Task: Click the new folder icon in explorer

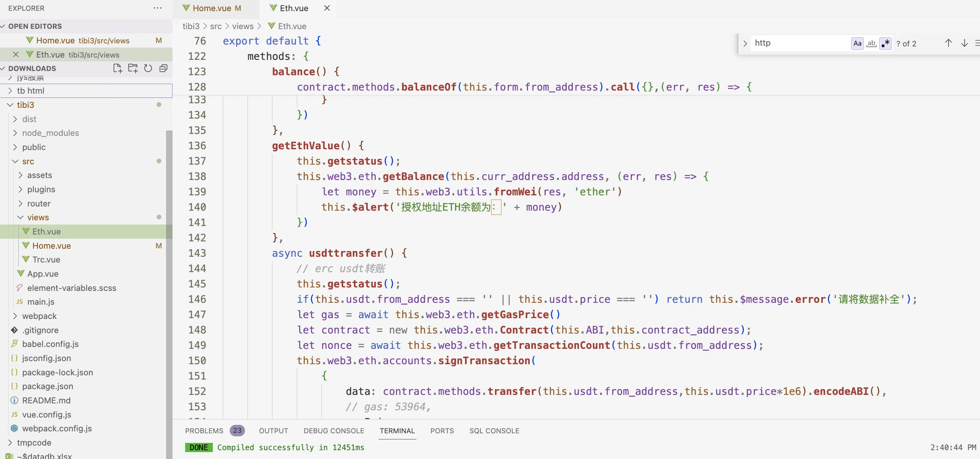Action: 131,68
